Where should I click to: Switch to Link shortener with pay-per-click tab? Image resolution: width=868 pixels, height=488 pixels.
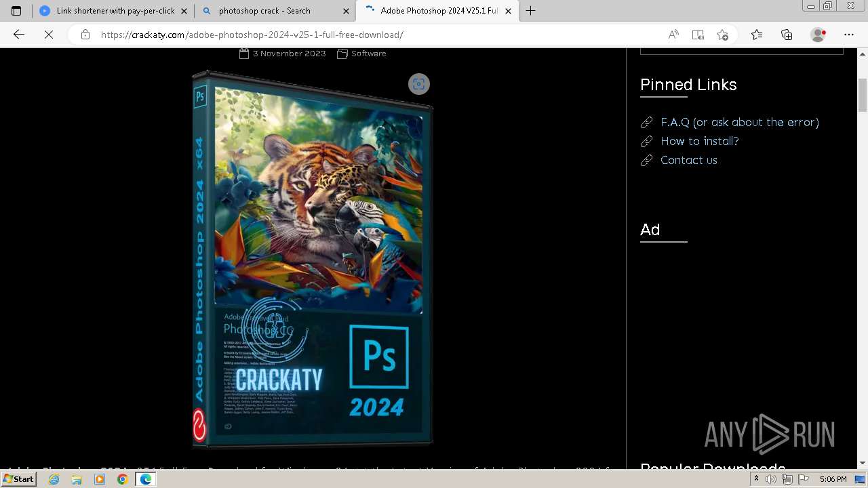click(x=113, y=11)
